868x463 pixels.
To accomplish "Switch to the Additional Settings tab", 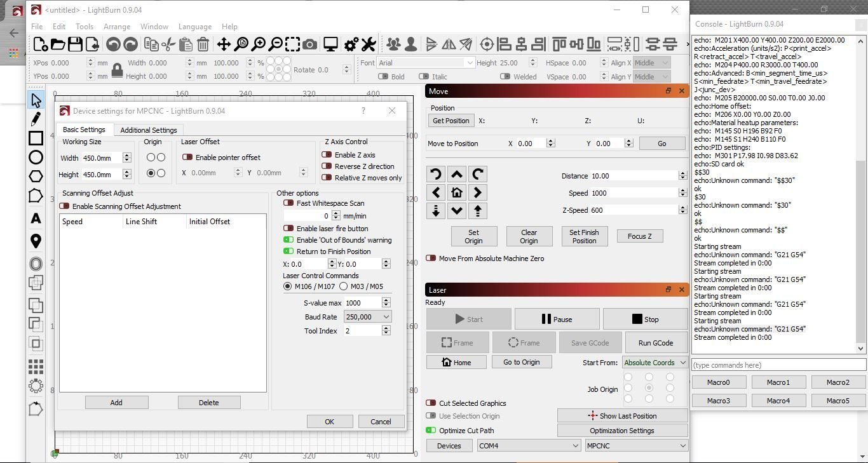I will (149, 130).
